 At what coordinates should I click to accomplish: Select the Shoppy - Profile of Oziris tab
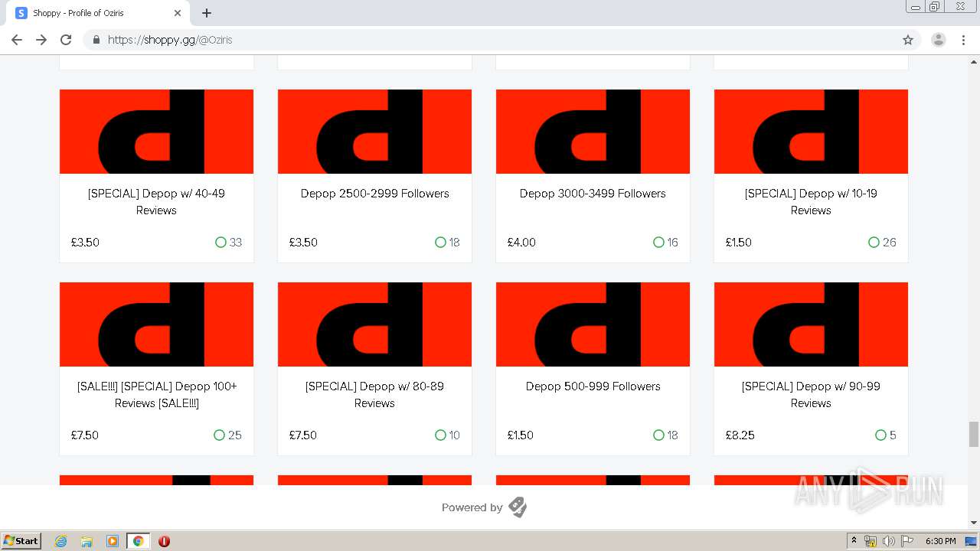pyautogui.click(x=98, y=13)
